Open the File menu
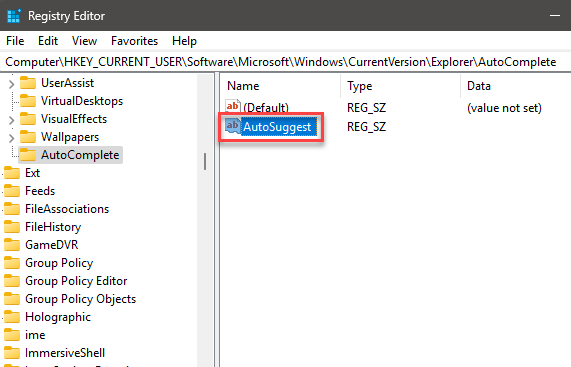The width and height of the screenshot is (571, 367). 15,41
